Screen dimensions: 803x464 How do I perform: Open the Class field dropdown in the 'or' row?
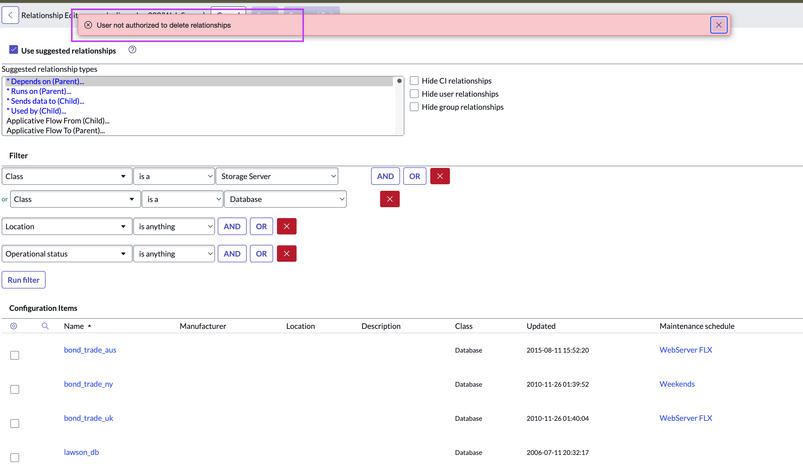coord(75,199)
